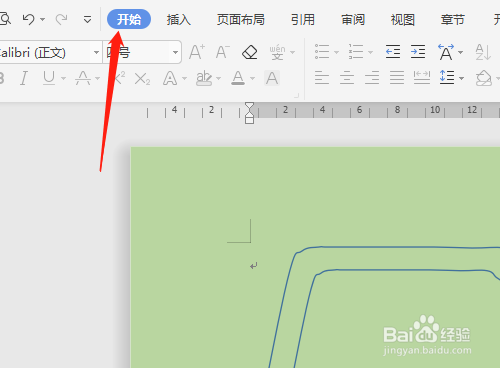Apply bulleted list
This screenshot has width=500, height=368.
322,52
